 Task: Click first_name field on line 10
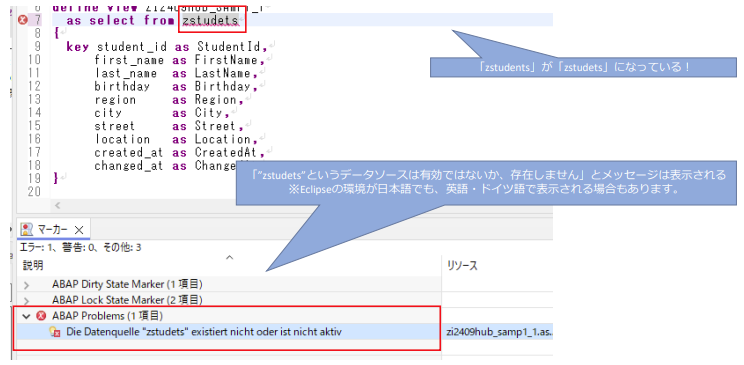[x=129, y=60]
